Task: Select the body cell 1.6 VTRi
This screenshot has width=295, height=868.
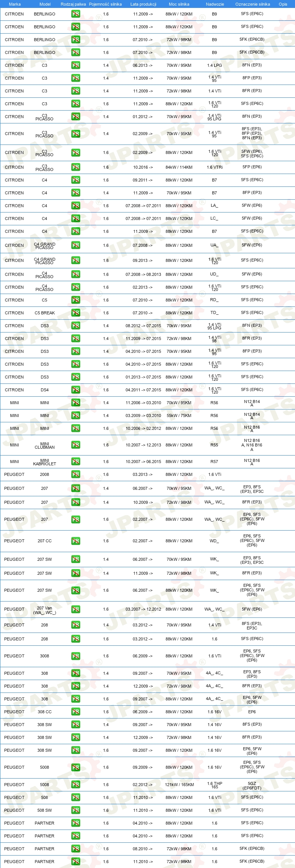Action: [x=215, y=167]
